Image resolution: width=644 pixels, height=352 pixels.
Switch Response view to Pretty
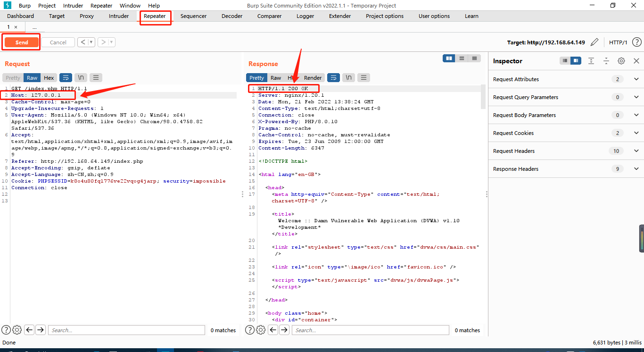tap(257, 78)
